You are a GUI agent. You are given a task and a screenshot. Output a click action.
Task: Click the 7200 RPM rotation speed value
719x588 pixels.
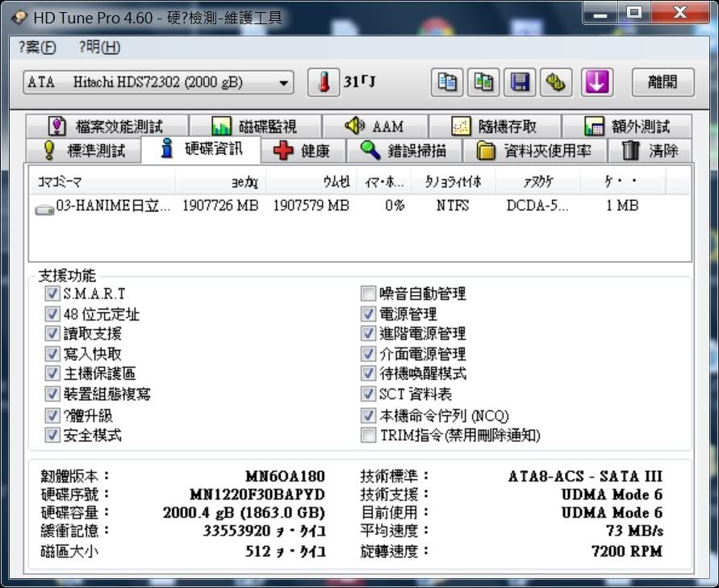[x=627, y=551]
